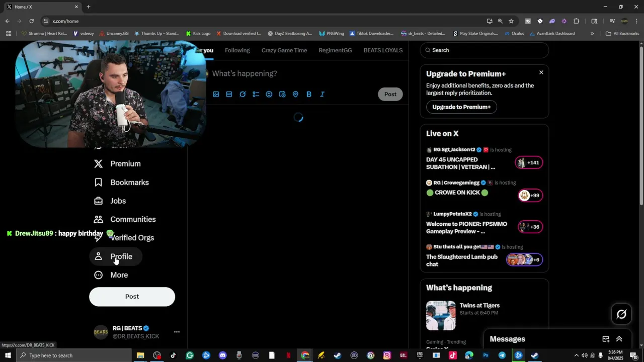Open Tiktok Downloader bookmark
The image size is (644, 362).
(371, 34)
